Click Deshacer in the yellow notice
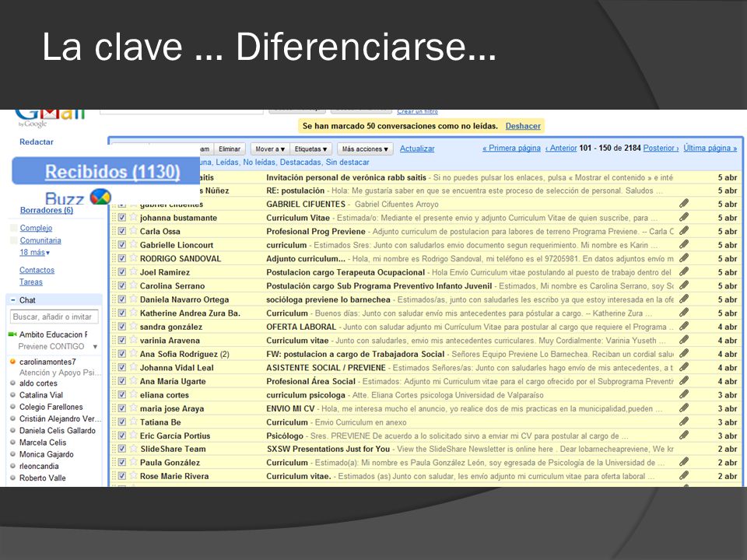This screenshot has height=560, width=747. coord(523,126)
